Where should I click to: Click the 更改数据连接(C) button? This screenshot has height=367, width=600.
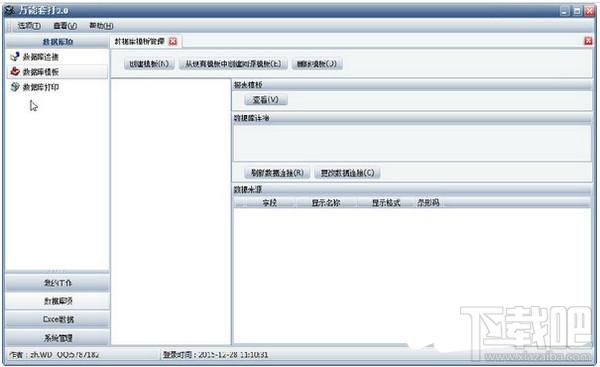(347, 173)
